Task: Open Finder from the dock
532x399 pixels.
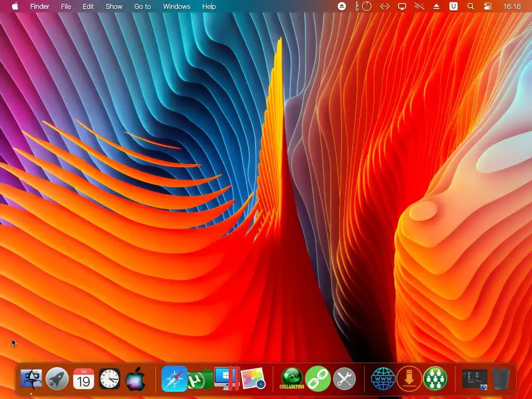Action: point(31,379)
